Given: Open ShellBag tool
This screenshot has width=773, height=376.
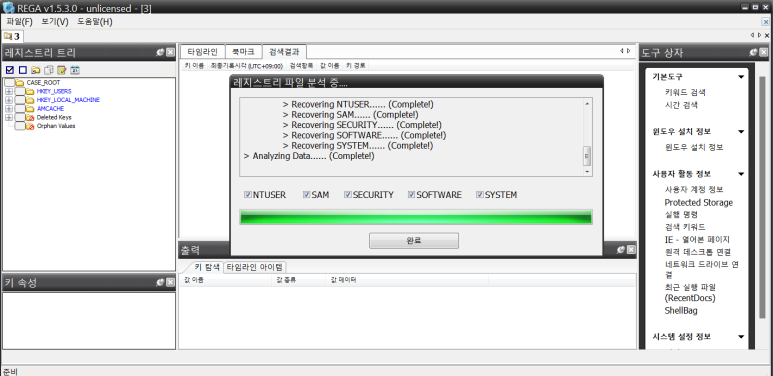Looking at the screenshot, I should [681, 311].
